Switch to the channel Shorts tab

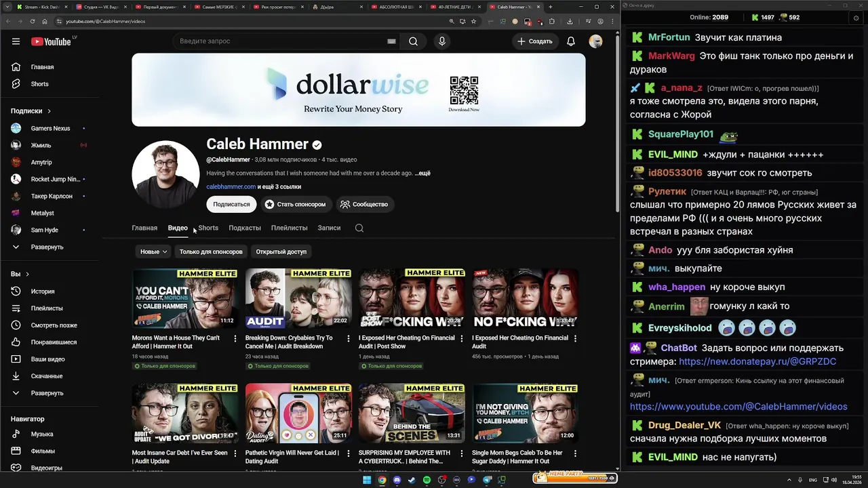pos(208,228)
